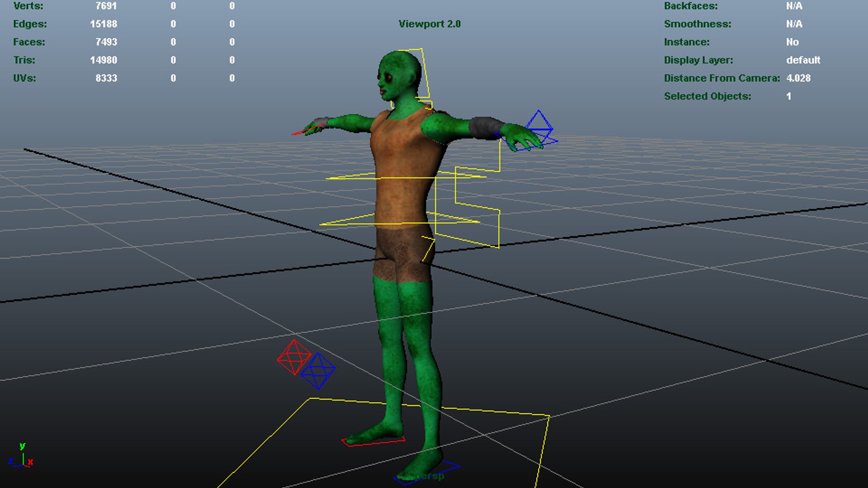This screenshot has width=868, height=488.
Task: Click the blue diamond knee locator
Action: tap(318, 371)
